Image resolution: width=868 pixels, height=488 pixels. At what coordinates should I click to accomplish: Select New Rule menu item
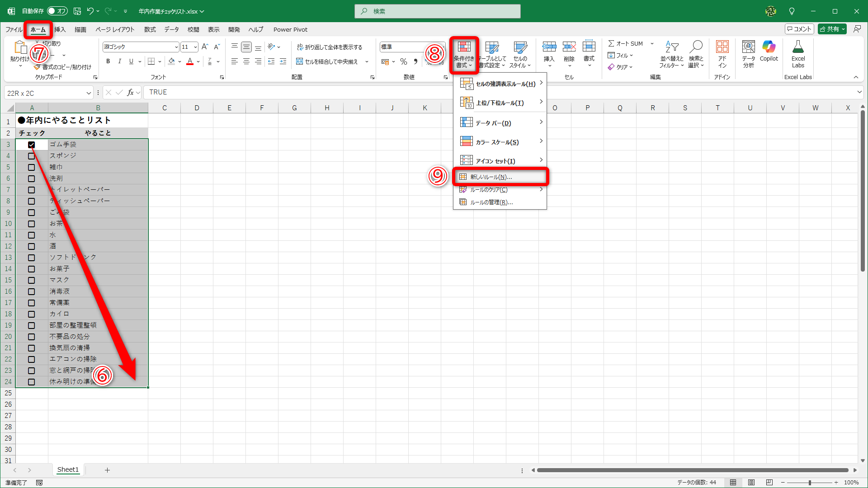tap(491, 177)
